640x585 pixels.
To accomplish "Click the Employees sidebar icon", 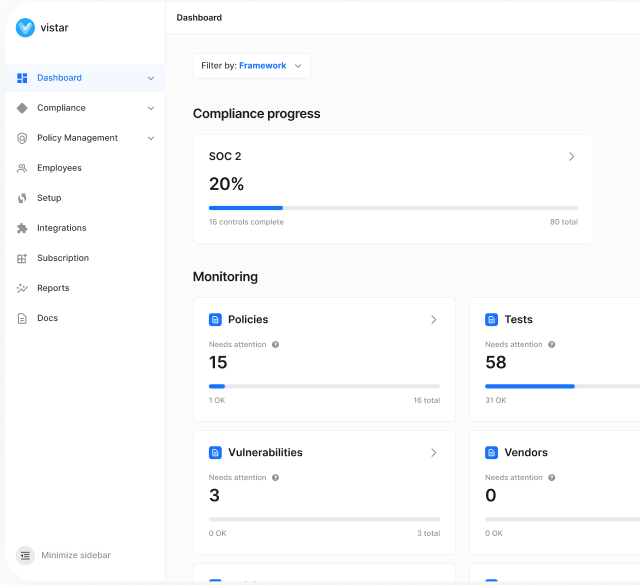I will (22, 168).
